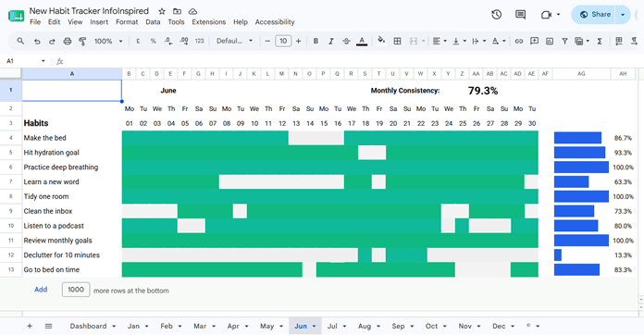Star the document title
Image resolution: width=644 pixels, height=335 pixels.
pos(162,11)
